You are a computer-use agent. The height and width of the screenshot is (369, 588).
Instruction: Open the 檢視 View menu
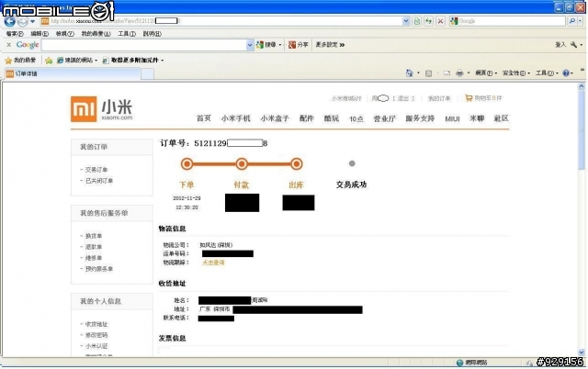[65, 34]
